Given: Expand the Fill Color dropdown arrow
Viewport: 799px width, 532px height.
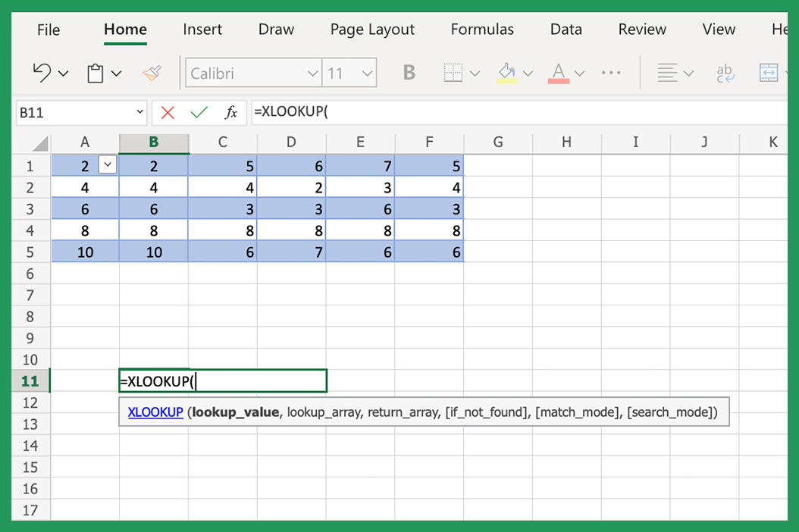Looking at the screenshot, I should pos(528,73).
